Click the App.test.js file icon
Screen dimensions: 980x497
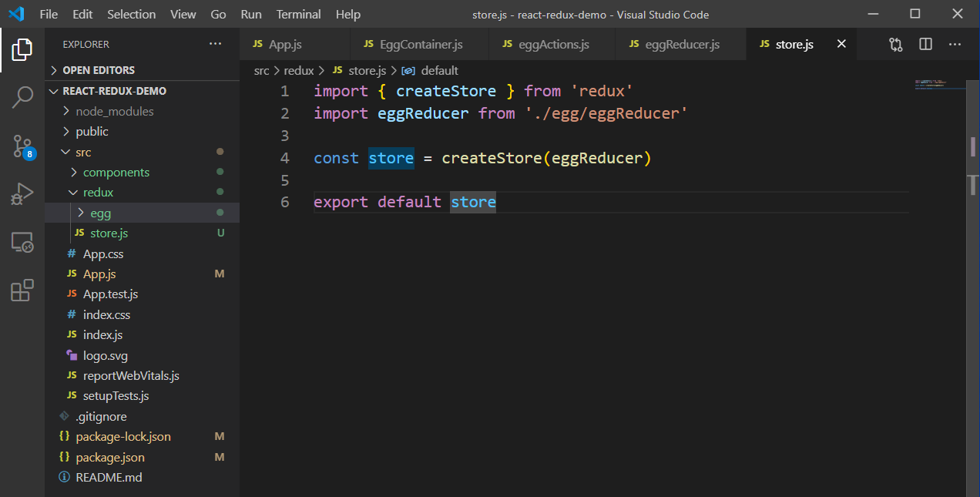click(72, 294)
